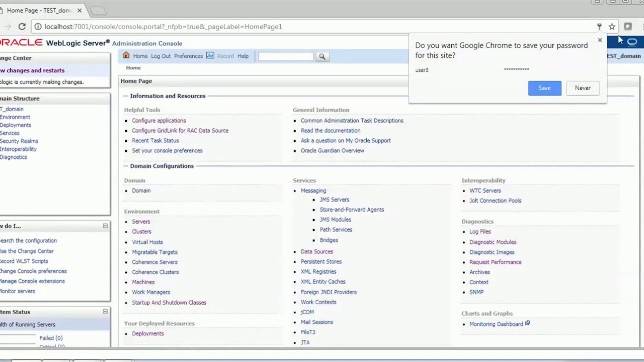Viewport: 644px width, 362px height.
Task: Collapse the System Status panel
Action: pyautogui.click(x=105, y=312)
